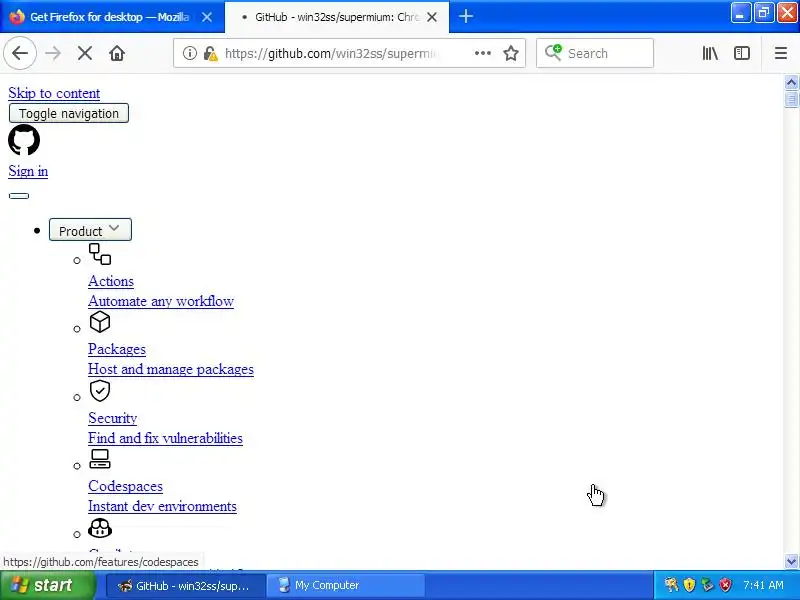Bookmark this page with the star
Viewport: 800px width, 600px height.
(x=511, y=53)
